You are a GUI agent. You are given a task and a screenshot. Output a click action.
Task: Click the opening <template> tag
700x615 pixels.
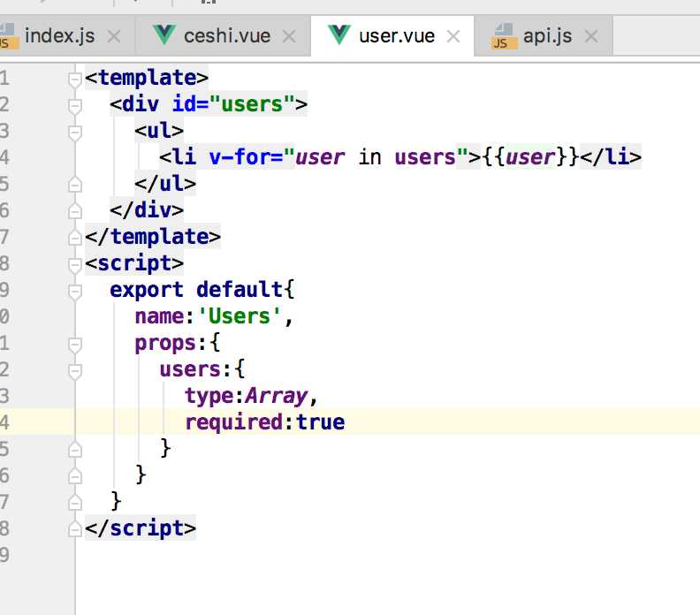click(147, 78)
